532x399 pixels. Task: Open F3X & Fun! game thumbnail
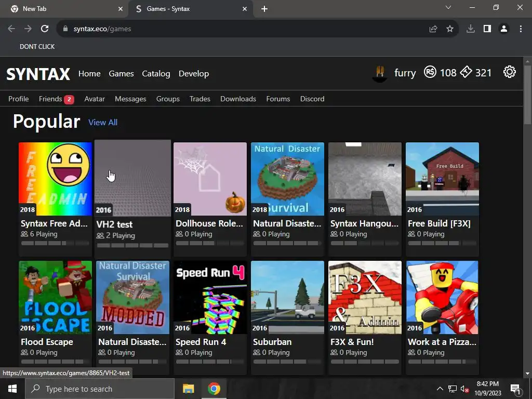pos(365,297)
